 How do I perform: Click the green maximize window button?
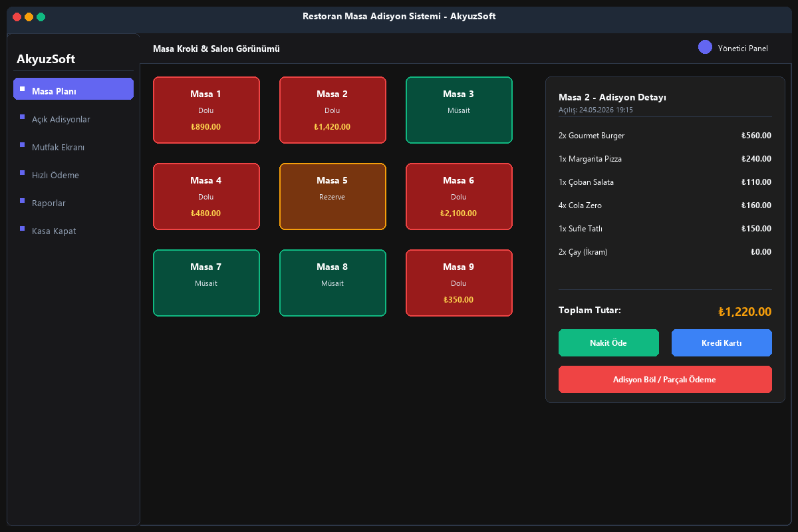pos(41,17)
